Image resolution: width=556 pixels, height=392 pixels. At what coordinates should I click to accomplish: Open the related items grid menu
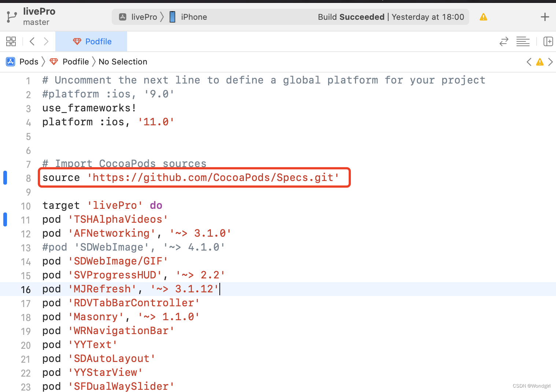[x=11, y=41]
